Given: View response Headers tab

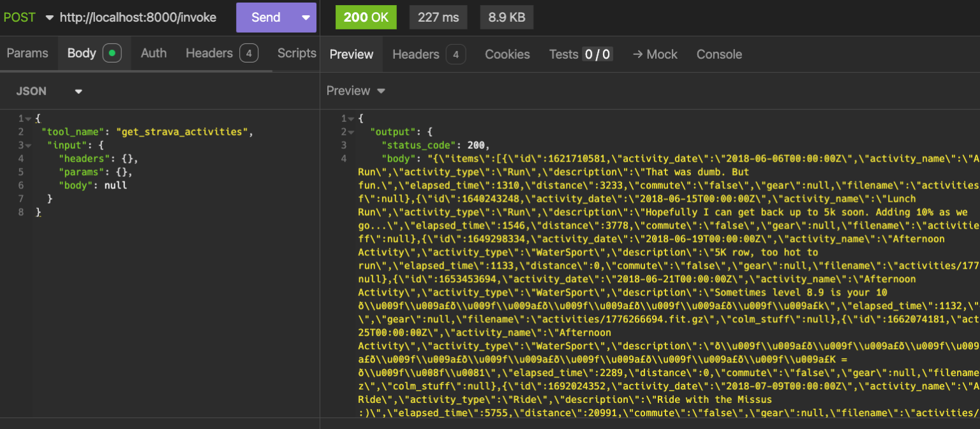Looking at the screenshot, I should coord(415,54).
